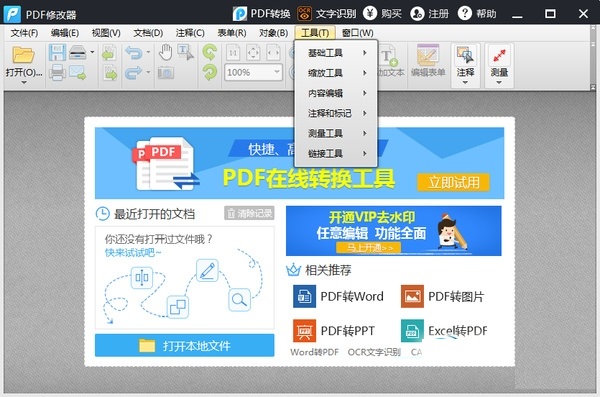Screen dimensions: 600x397
Task: Expand the Undo history dropdown arrow
Action: point(148,52)
